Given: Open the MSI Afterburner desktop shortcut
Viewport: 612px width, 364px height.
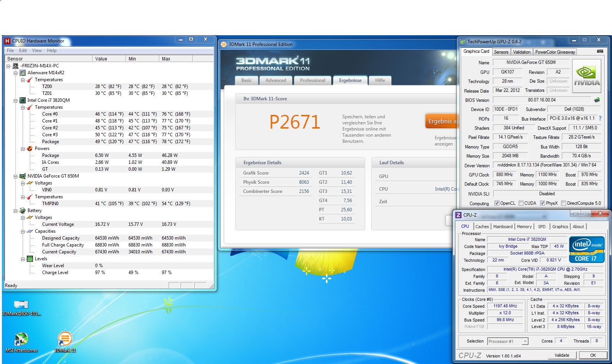Looking at the screenshot, I should coord(21,339).
